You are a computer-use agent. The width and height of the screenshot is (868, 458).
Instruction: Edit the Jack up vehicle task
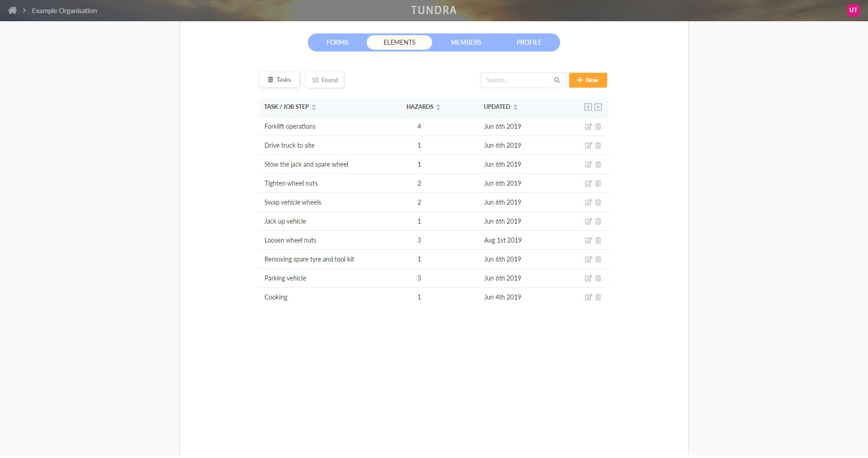point(588,221)
